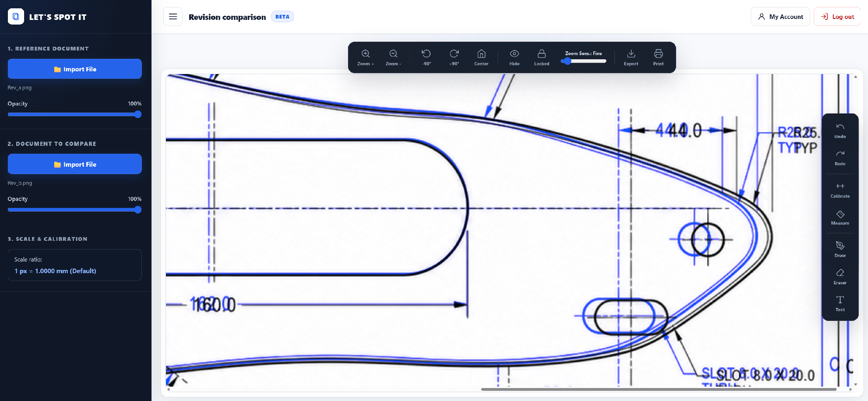The height and width of the screenshot is (401, 868).
Task: Toggle the Locked padlock button
Action: tap(542, 57)
